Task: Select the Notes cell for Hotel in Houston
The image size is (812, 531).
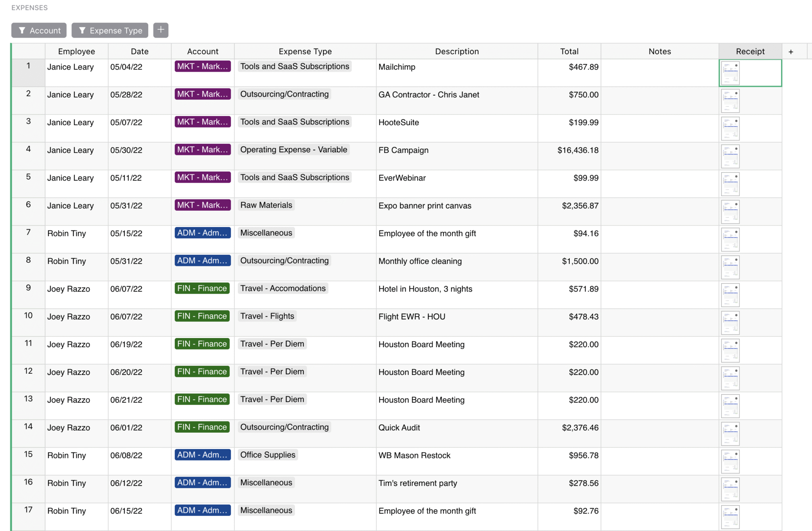Action: click(659, 294)
